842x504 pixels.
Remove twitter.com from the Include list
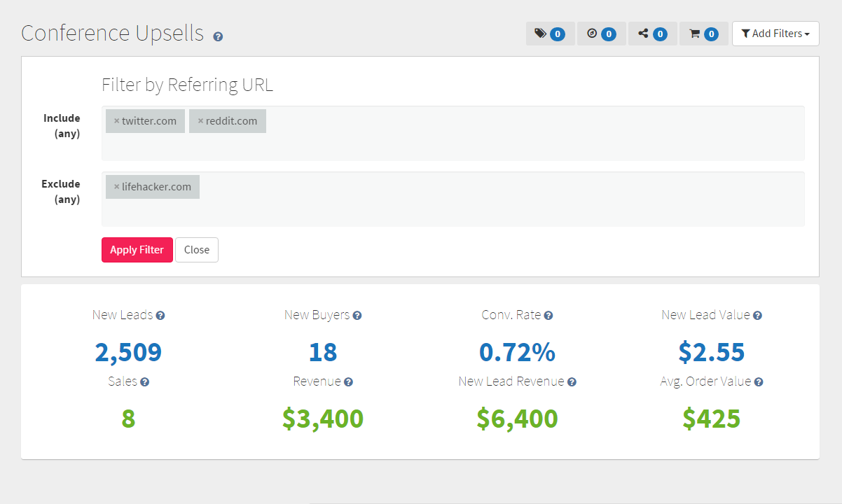(116, 121)
